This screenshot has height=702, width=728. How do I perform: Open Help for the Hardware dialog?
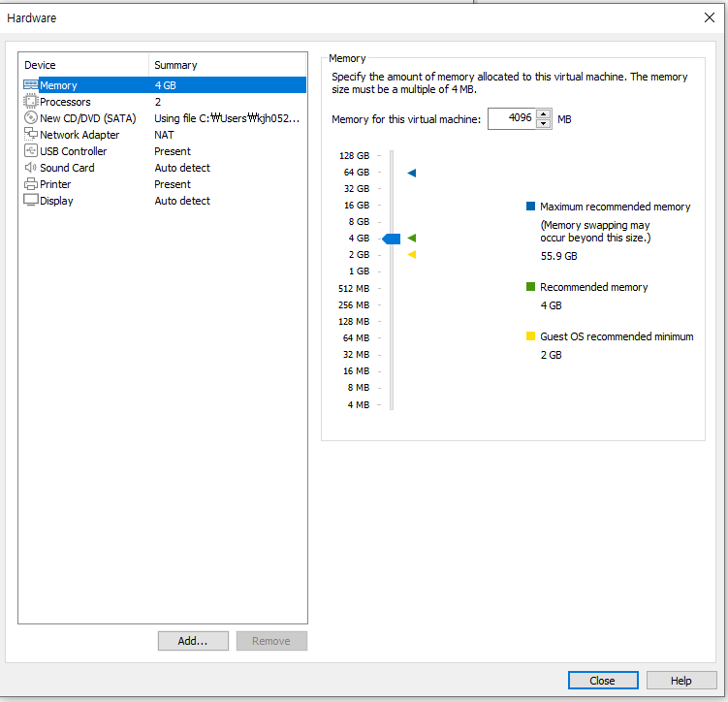click(x=681, y=680)
